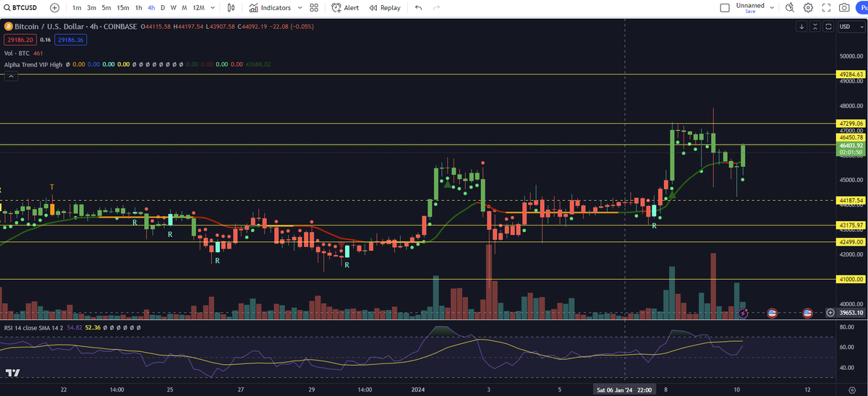Open chart settings gear icon
The image size is (868, 396).
(x=808, y=7)
